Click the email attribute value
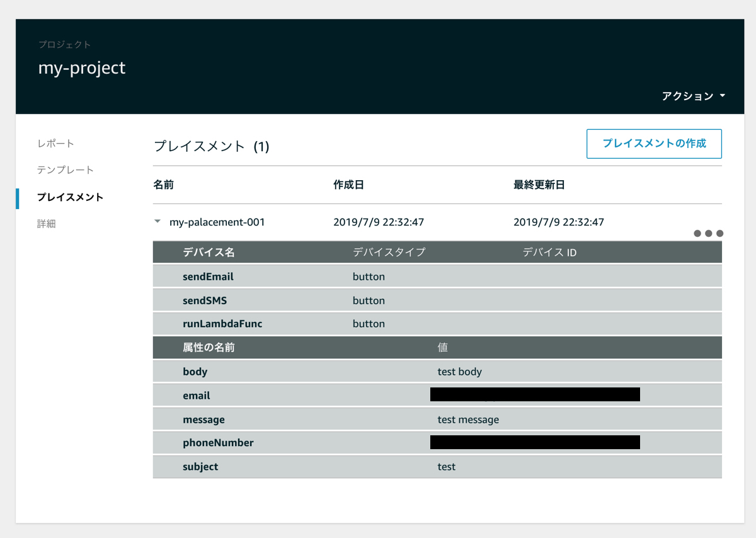Image resolution: width=756 pixels, height=538 pixels. pyautogui.click(x=535, y=394)
